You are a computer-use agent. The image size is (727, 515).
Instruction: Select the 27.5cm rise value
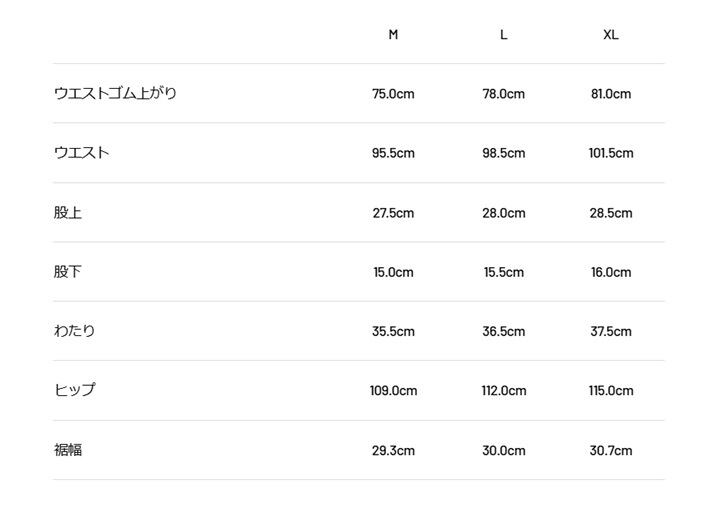[393, 213]
